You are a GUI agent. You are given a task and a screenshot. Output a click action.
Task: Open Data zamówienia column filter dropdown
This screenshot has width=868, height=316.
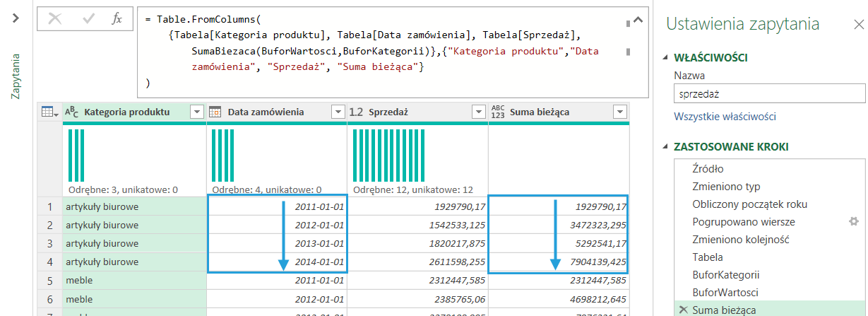click(338, 112)
